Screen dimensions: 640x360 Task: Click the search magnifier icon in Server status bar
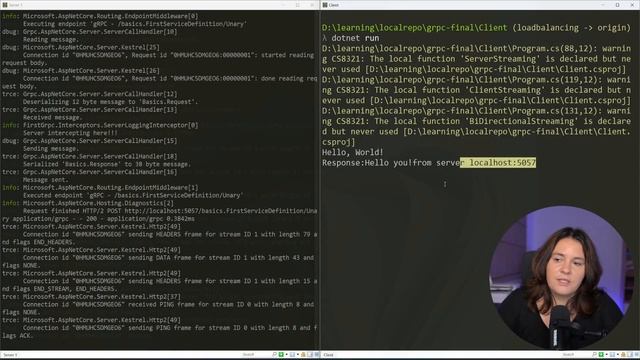tap(274, 355)
